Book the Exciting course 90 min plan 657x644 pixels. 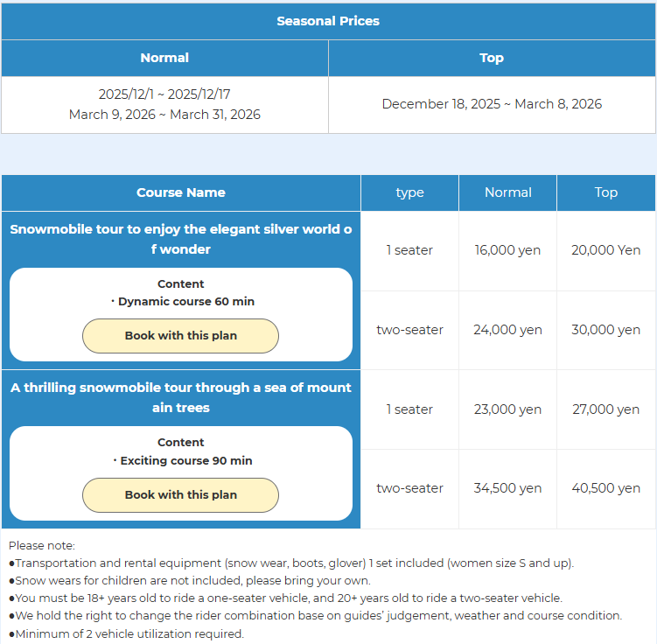(180, 494)
